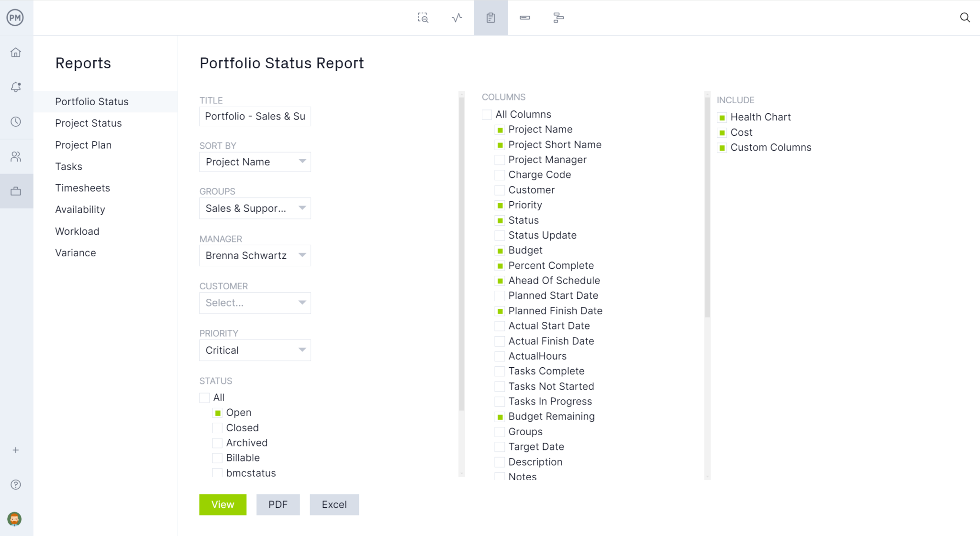980x536 pixels.
Task: Expand the Priority Critical dropdown
Action: [x=302, y=350]
